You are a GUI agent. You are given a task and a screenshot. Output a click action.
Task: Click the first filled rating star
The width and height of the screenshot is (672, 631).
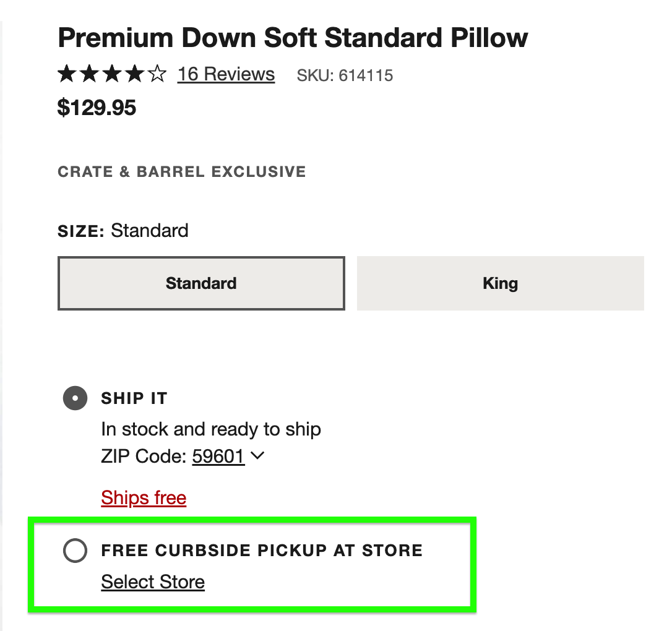point(67,75)
